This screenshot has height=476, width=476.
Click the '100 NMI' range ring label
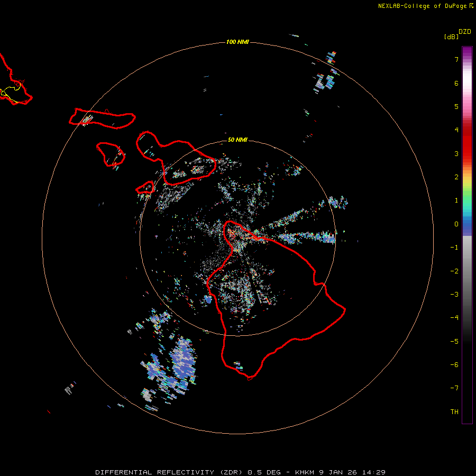coord(237,42)
